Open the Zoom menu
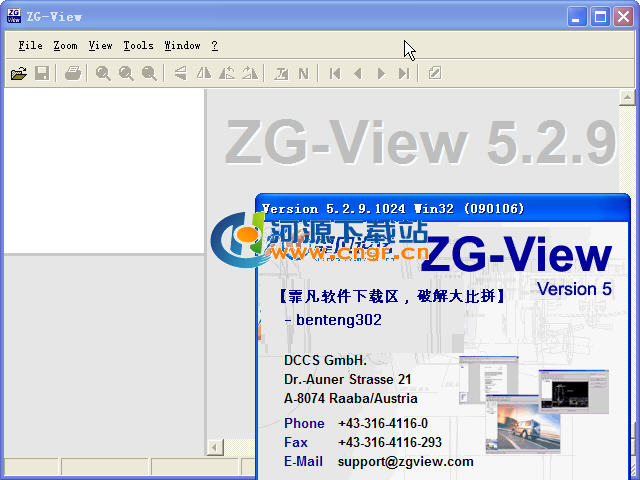The height and width of the screenshot is (480, 640). tap(65, 45)
